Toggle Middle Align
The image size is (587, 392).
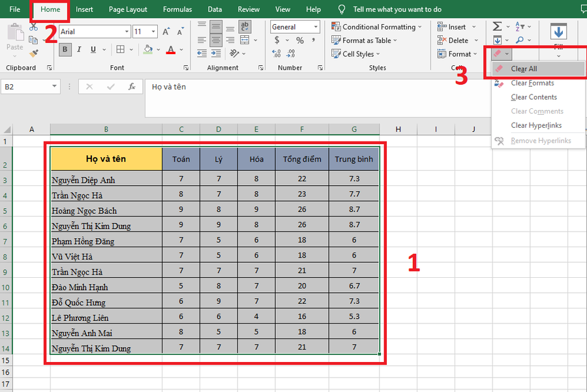click(x=216, y=26)
